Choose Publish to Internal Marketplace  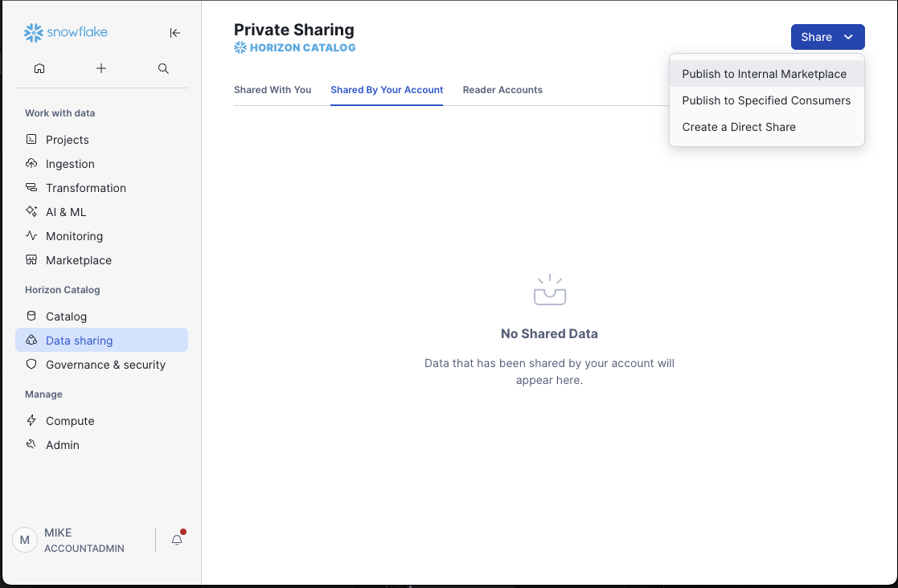pyautogui.click(x=766, y=74)
